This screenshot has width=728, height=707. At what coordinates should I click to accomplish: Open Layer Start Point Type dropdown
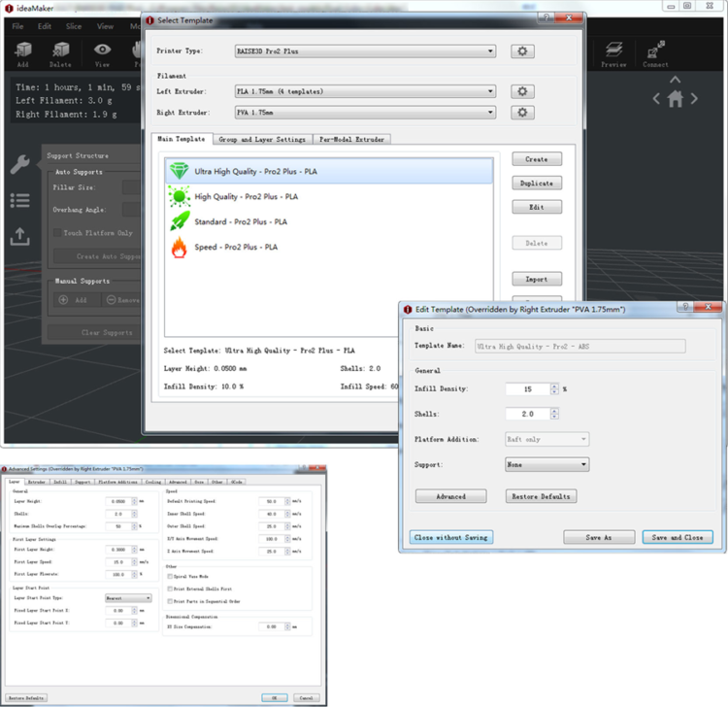click(128, 598)
